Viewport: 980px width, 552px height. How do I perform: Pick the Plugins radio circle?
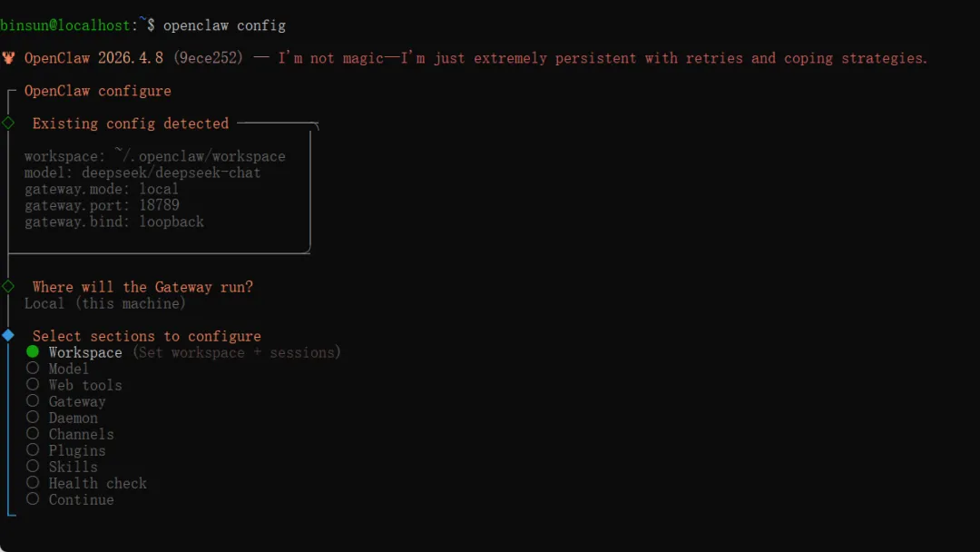33,448
